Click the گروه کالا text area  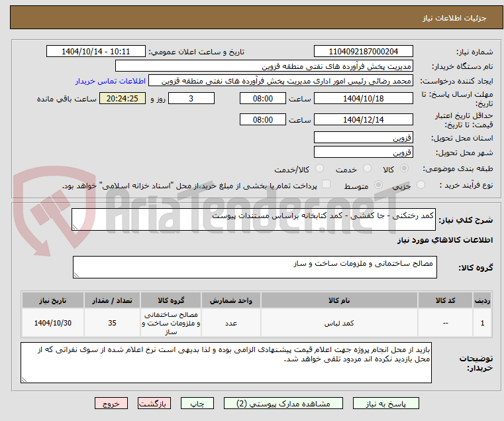click(254, 267)
